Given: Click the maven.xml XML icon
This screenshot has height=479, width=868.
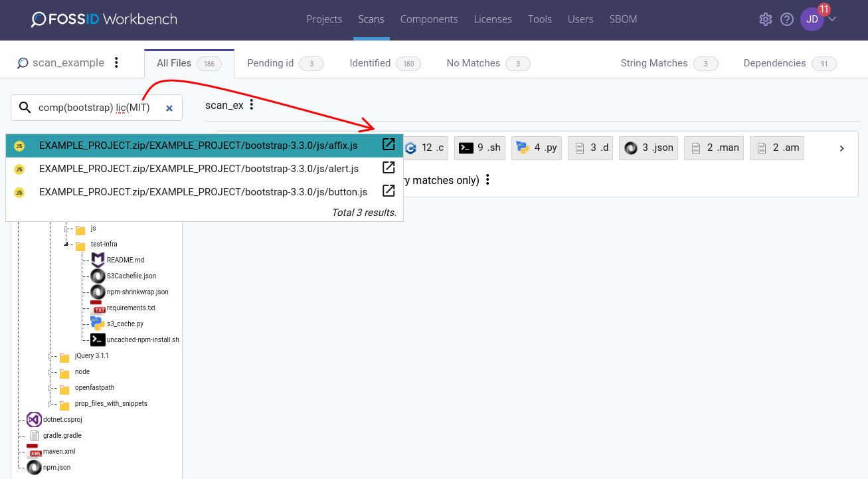Looking at the screenshot, I should coord(34,452).
